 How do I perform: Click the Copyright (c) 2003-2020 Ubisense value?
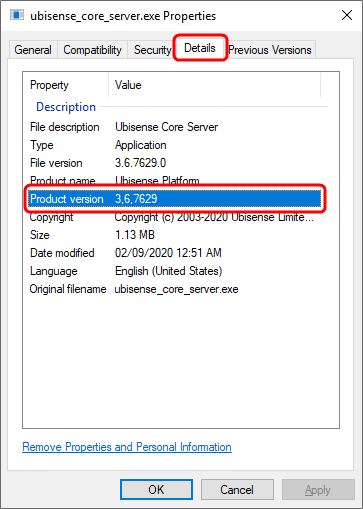click(x=214, y=217)
